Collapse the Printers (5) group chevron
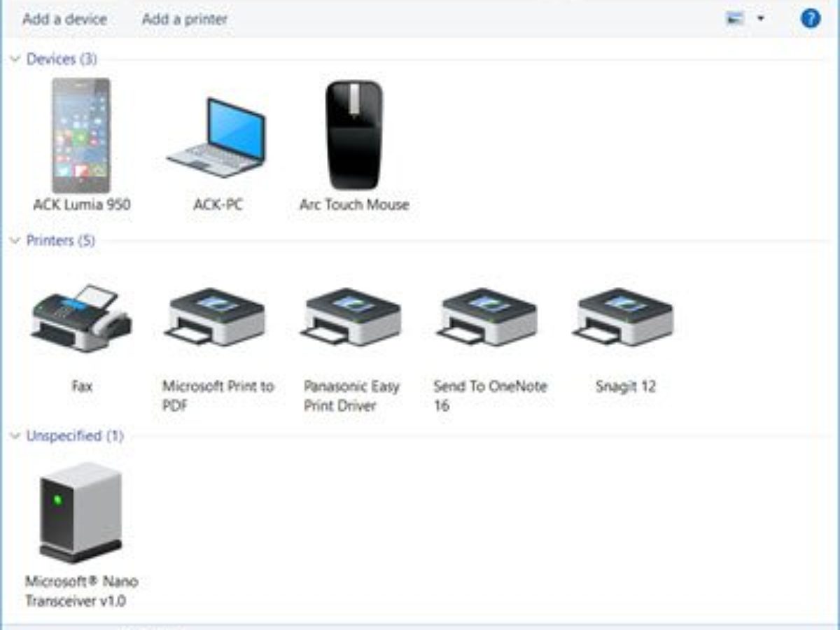The height and width of the screenshot is (630, 840). coord(15,241)
